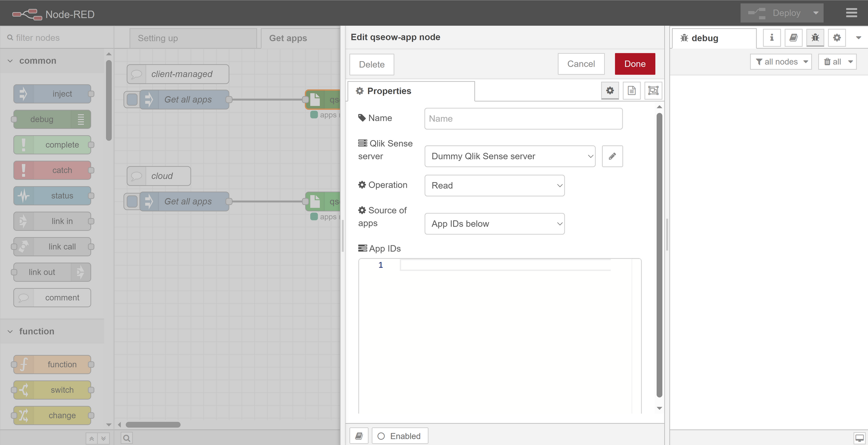
Task: Click the edit dialog vertical scrollbar
Action: [659, 255]
